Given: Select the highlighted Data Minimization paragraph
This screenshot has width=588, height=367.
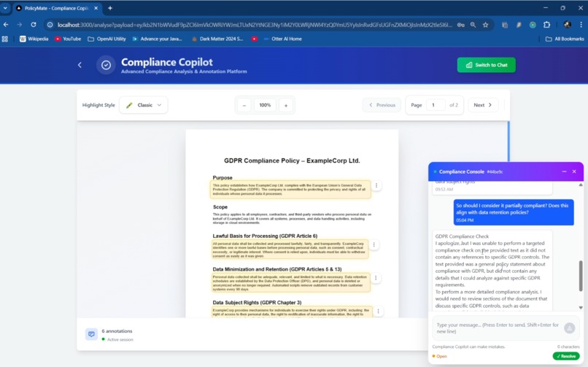Looking at the screenshot, I should tap(290, 282).
